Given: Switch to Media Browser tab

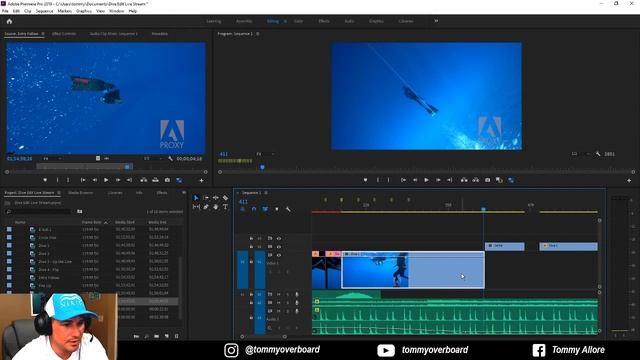Looking at the screenshot, I should click(x=80, y=193).
